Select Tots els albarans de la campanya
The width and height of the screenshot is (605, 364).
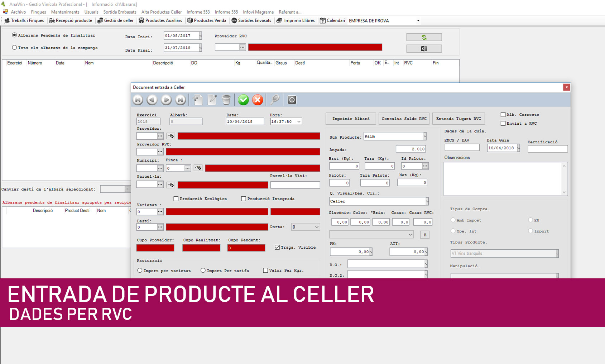(x=14, y=47)
